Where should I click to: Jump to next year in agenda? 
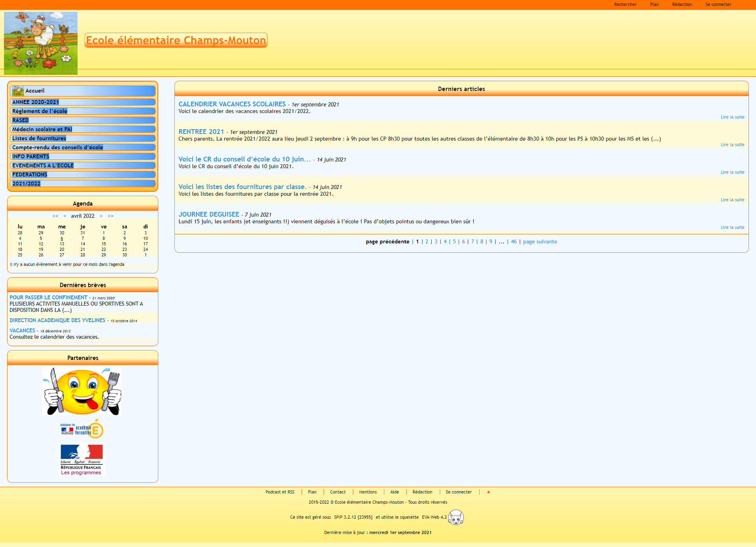pos(111,216)
